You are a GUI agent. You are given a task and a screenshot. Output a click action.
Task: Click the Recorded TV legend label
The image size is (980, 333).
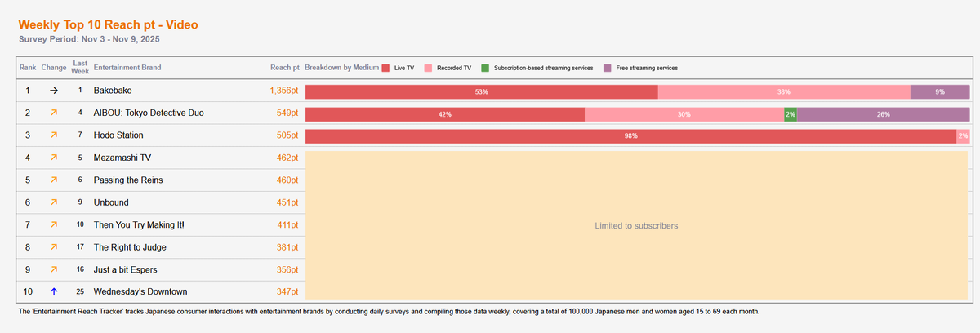click(456, 68)
